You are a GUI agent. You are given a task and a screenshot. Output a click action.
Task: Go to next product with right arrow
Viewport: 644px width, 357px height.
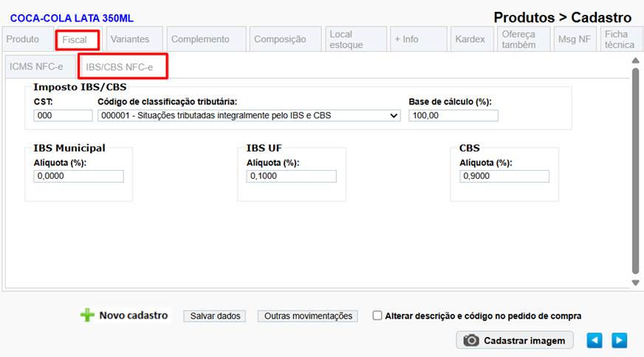coord(620,341)
